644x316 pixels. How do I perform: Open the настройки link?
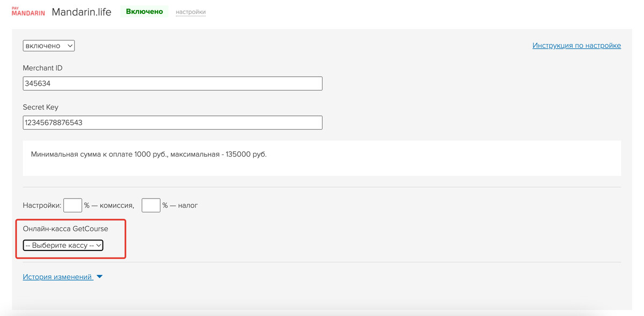click(x=191, y=12)
